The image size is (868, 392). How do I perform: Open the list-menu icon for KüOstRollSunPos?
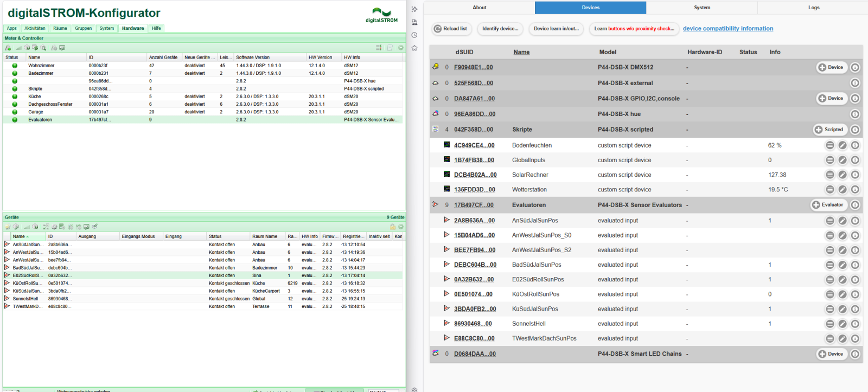pos(830,294)
